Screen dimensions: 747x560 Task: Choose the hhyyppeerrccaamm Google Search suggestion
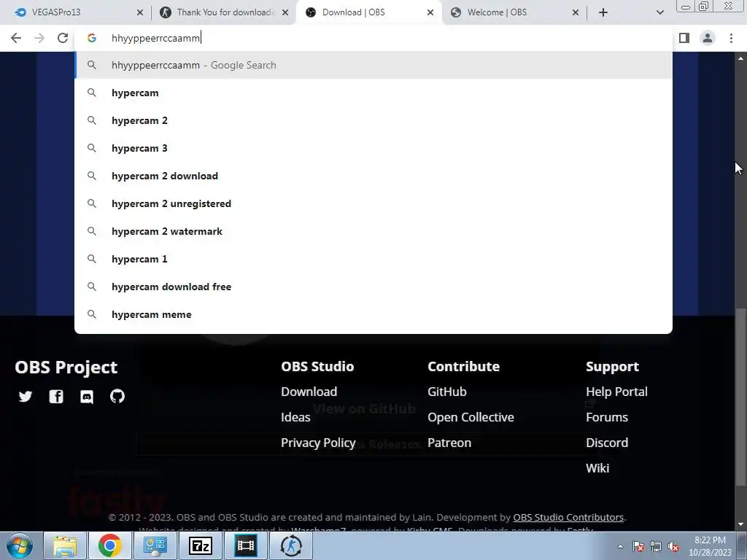click(x=373, y=65)
